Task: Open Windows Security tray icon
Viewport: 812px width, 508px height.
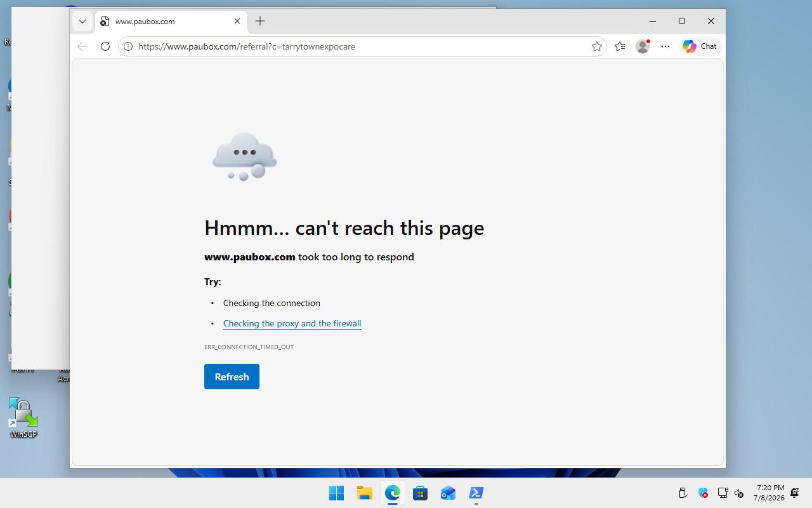Action: (x=703, y=493)
